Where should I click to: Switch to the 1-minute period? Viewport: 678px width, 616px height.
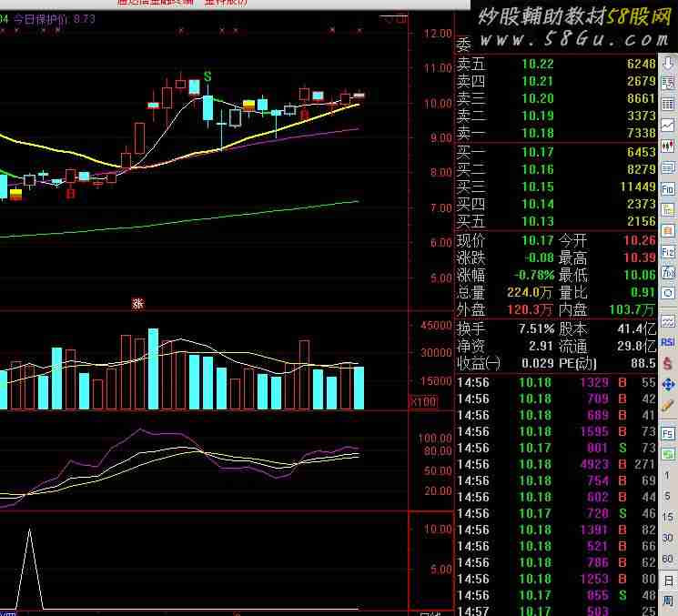pos(668,475)
